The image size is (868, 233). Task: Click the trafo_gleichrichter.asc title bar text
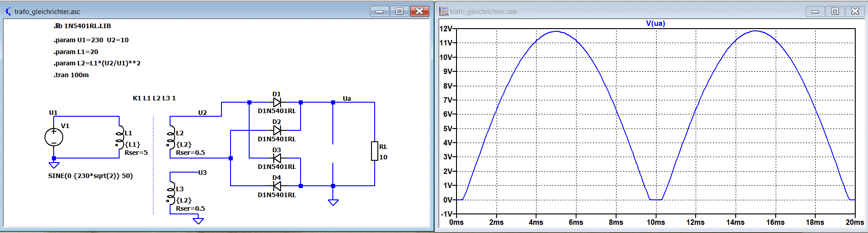click(x=47, y=12)
